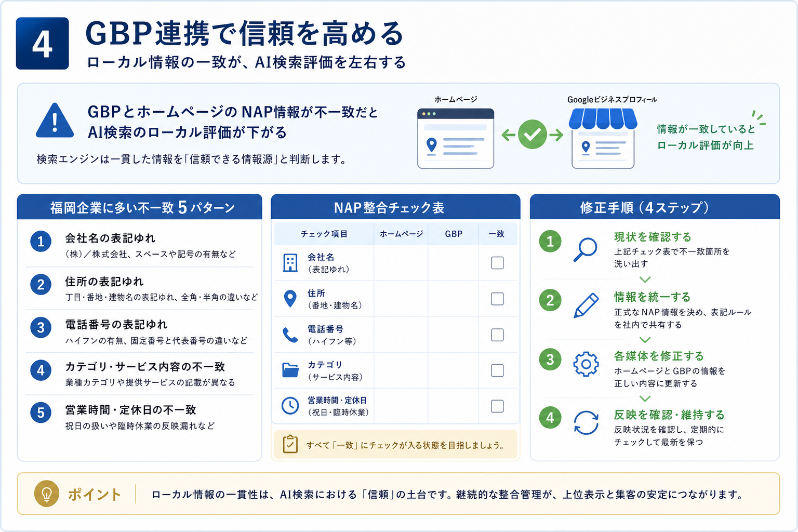
Task: Click the map pin icon beside 住所
Action: point(290,299)
